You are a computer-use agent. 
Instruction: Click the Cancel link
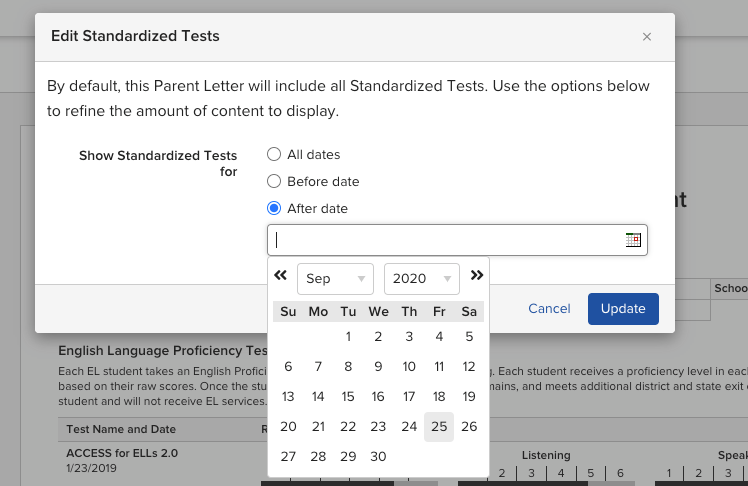[x=549, y=309]
